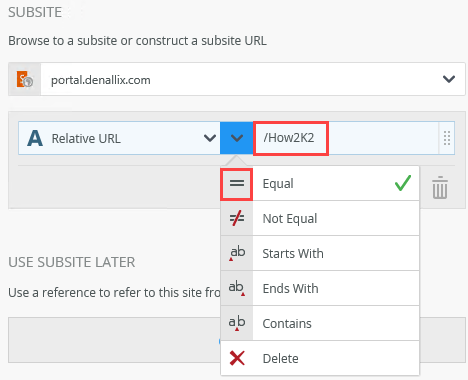Click the Contains ab icon
Screen dimensions: 468x380
pos(237,323)
